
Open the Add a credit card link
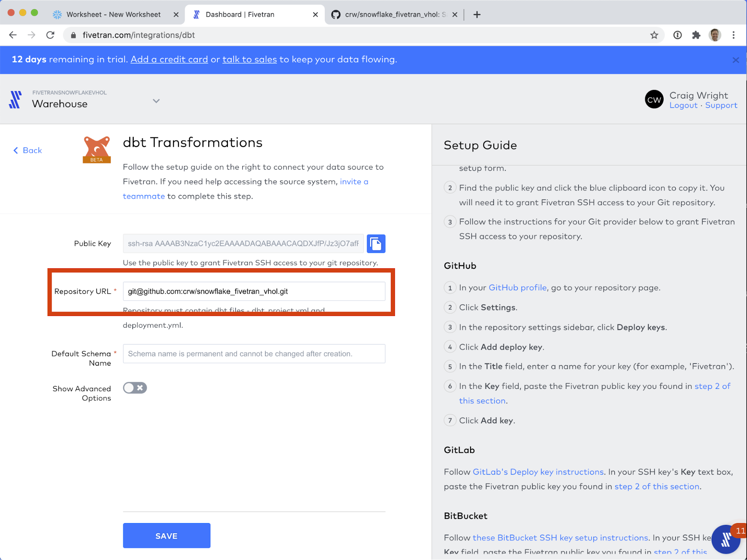[169, 59]
